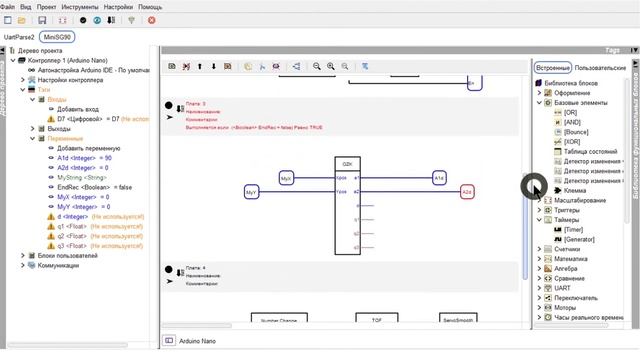Click the down arrow icon in editor toolbar

[x=213, y=66]
